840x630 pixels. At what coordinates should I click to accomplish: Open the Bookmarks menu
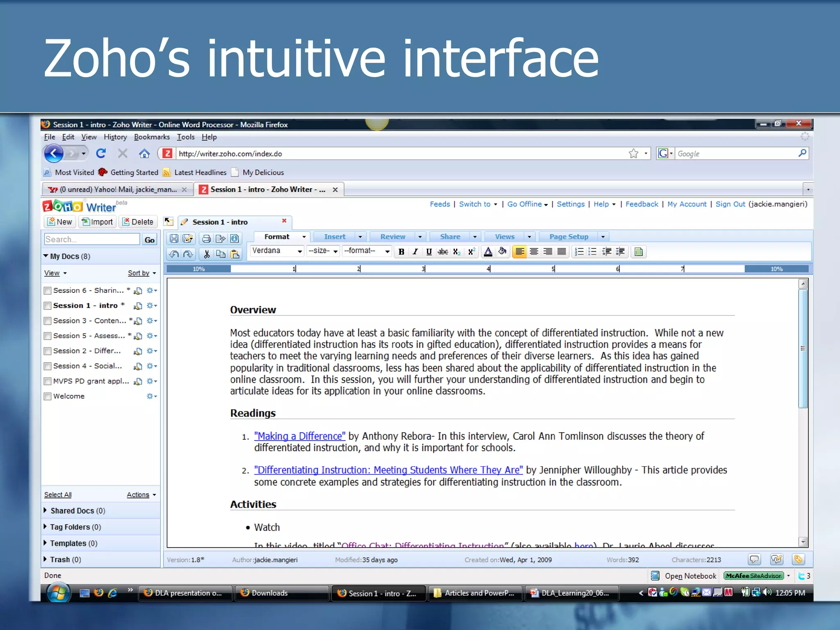click(152, 137)
